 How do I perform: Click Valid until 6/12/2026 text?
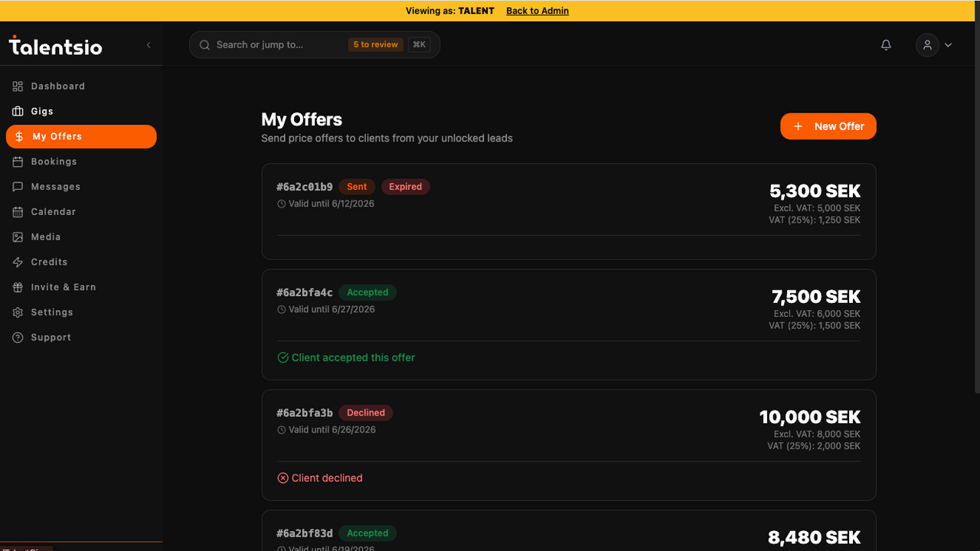coord(332,204)
